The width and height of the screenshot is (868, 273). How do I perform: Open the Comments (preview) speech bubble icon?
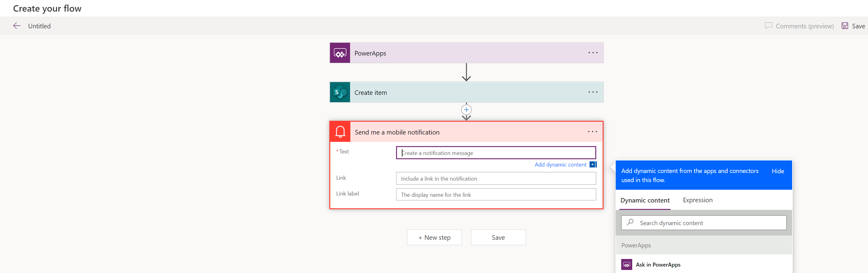coord(768,26)
